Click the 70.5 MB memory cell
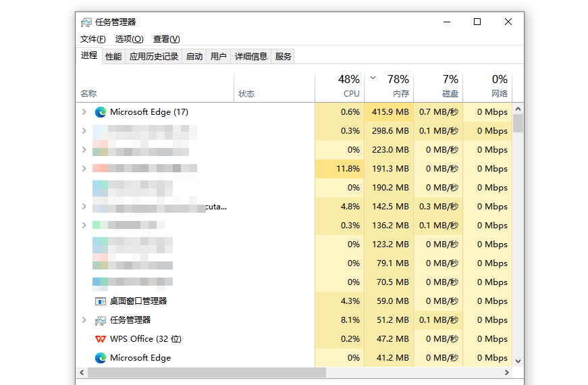 (x=389, y=282)
